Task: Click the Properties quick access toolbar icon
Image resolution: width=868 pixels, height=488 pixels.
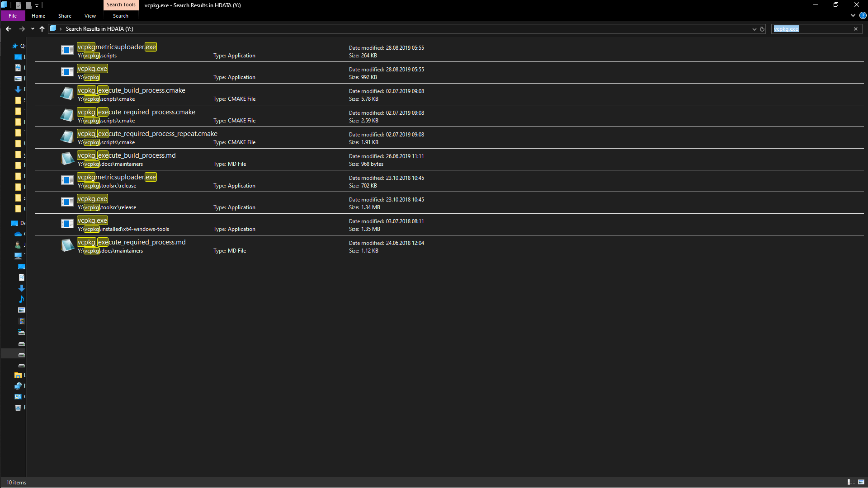Action: pyautogui.click(x=19, y=5)
